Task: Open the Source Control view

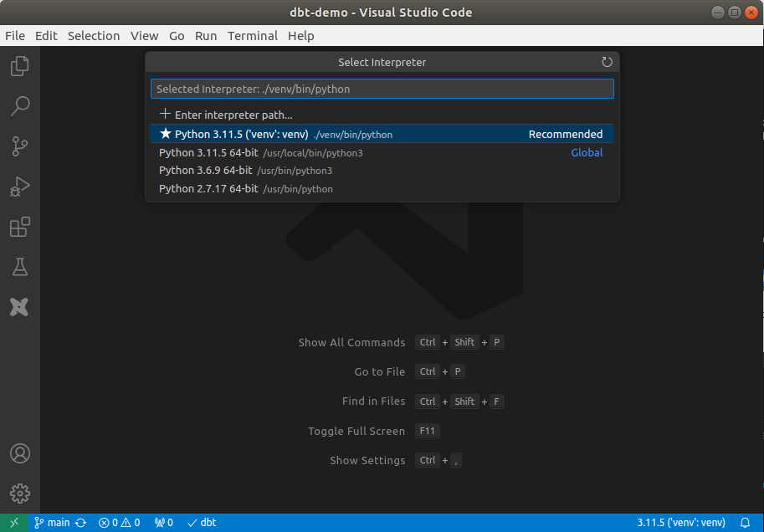Action: pyautogui.click(x=19, y=146)
